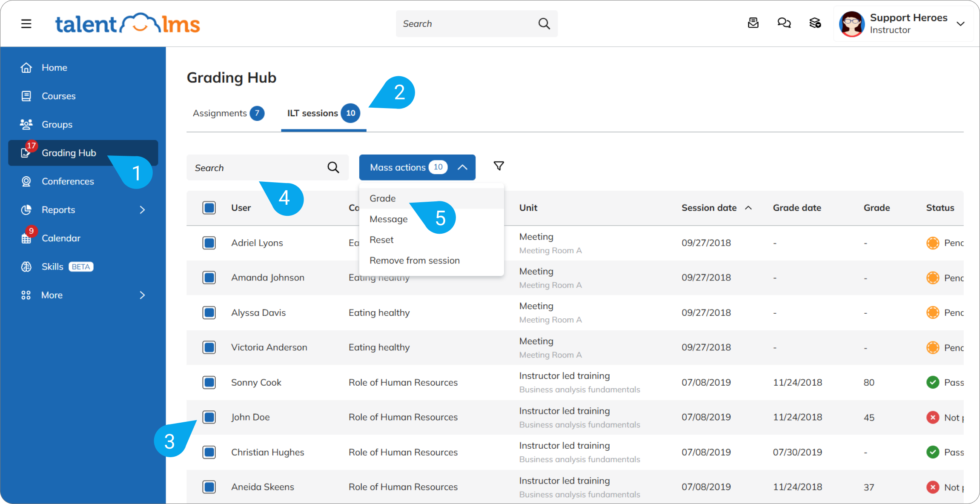980x504 pixels.
Task: Choose Grade from Mass actions menu
Action: (432, 198)
